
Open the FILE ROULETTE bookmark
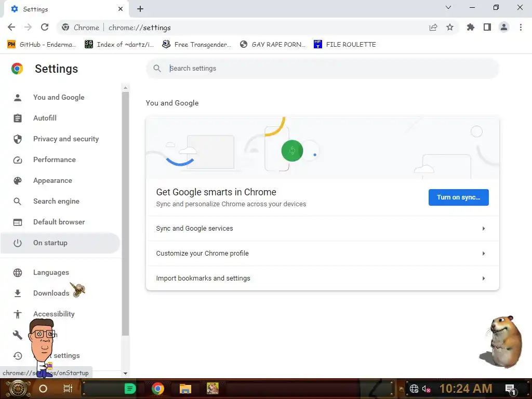point(345,45)
